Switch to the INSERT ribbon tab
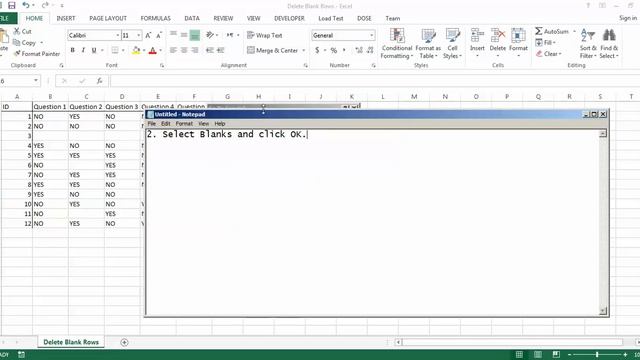This screenshot has height=360, width=640. pos(66,18)
